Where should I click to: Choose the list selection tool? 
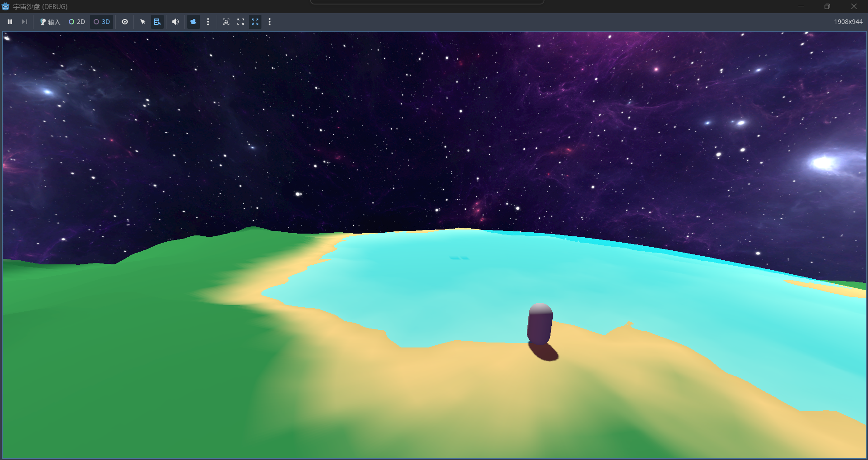(157, 22)
